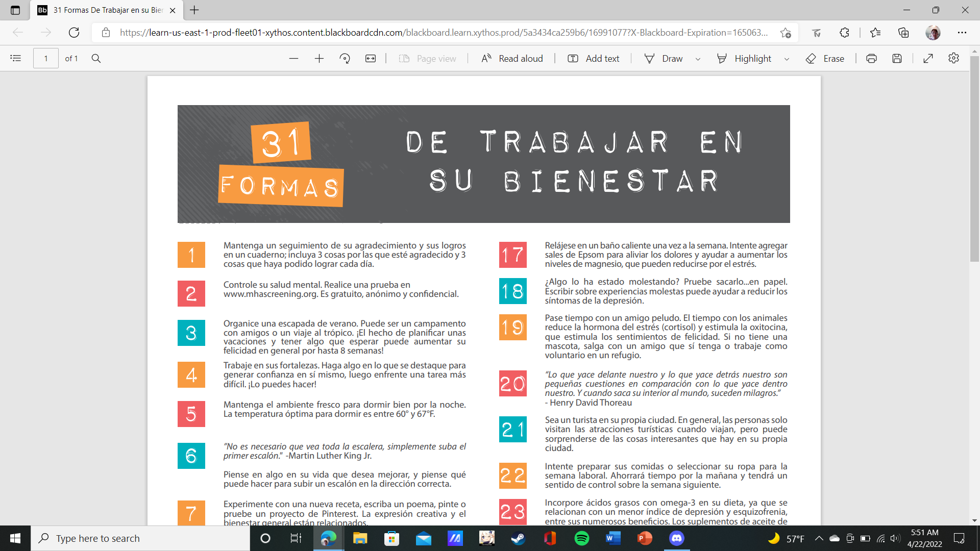
Task: Refresh the browser page
Action: (74, 33)
